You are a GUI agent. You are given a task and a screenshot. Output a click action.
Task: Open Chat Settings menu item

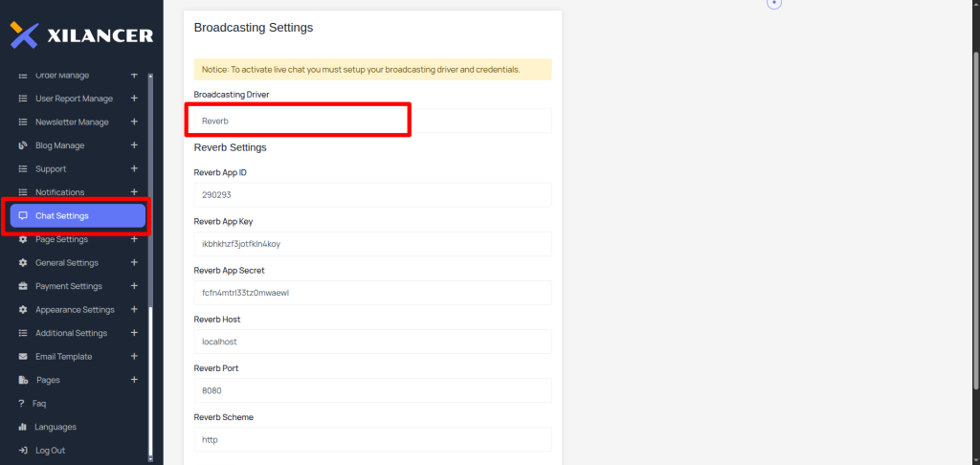(78, 215)
